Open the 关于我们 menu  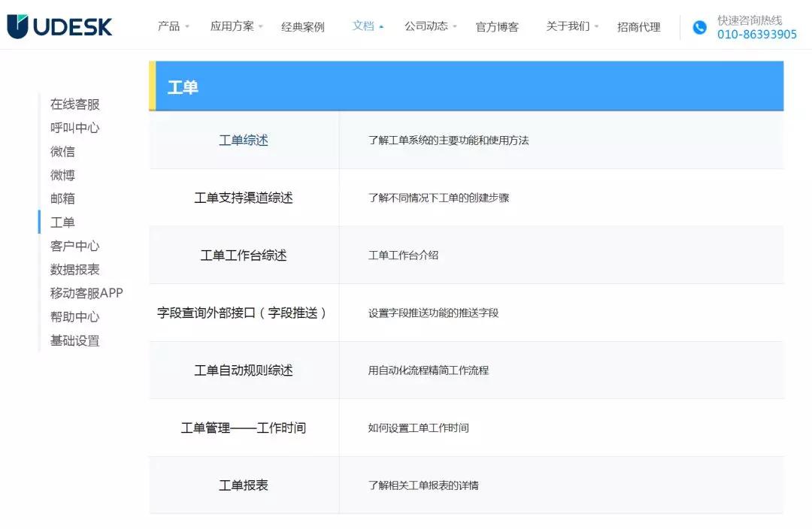pos(568,26)
